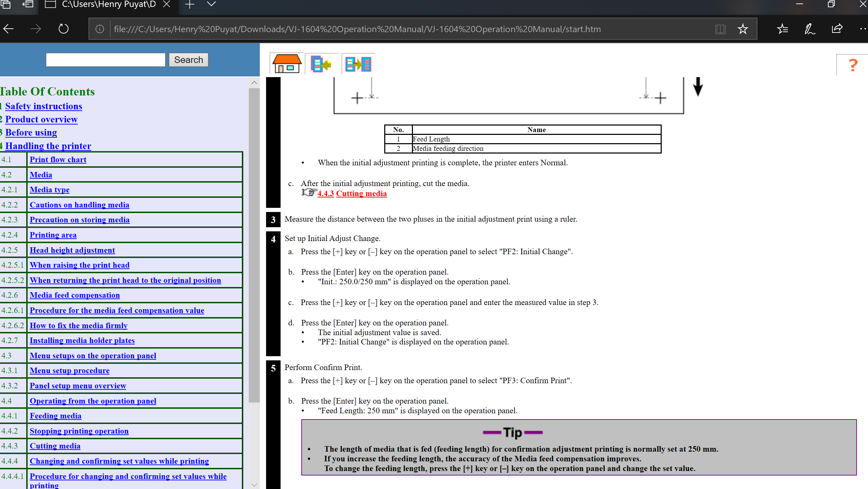Open Procedure for changing set values while printing
The height and width of the screenshot is (489, 868).
pyautogui.click(x=128, y=480)
